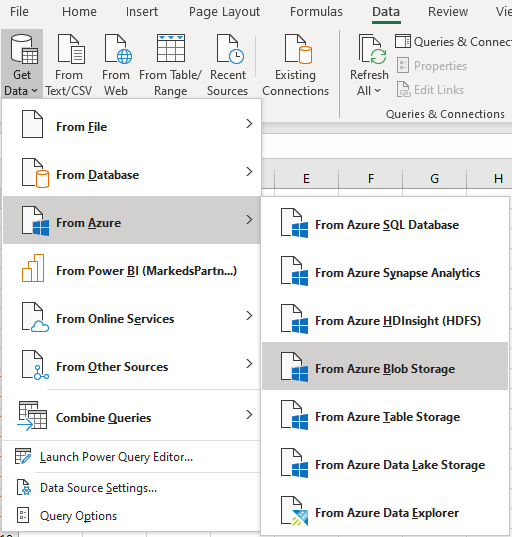Open the Get Data dropdown button
This screenshot has width=512, height=537.
(x=22, y=64)
